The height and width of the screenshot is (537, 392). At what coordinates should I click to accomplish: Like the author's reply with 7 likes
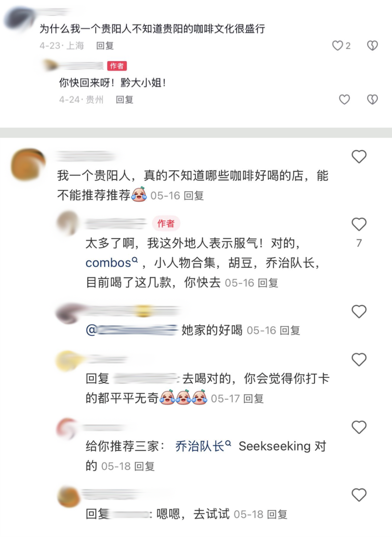(359, 224)
